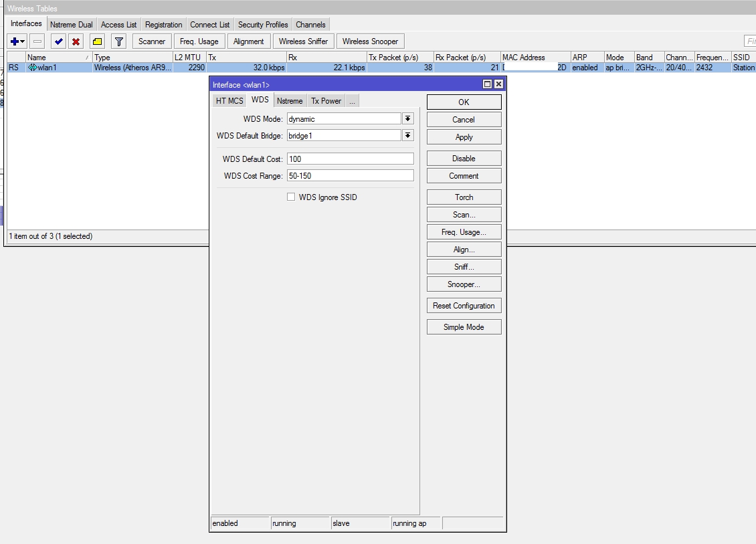Screen dimensions: 756x544
Task: Enable the WDS Ignore SSID checkbox
Action: [x=291, y=197]
